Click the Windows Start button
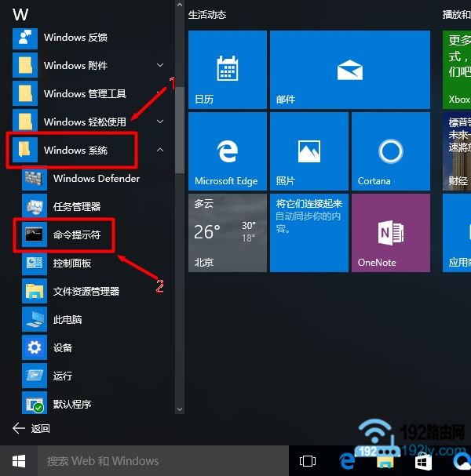This screenshot has width=471, height=476. (x=18, y=460)
